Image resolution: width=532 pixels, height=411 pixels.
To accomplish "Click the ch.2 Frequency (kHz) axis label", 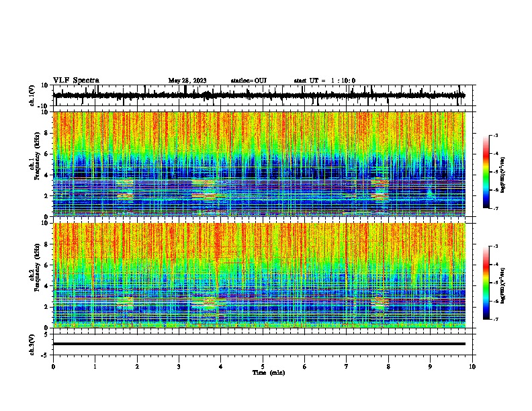I will pyautogui.click(x=35, y=267).
